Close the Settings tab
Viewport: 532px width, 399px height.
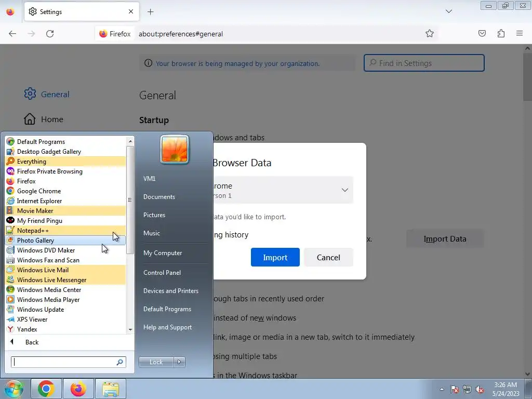pos(130,11)
